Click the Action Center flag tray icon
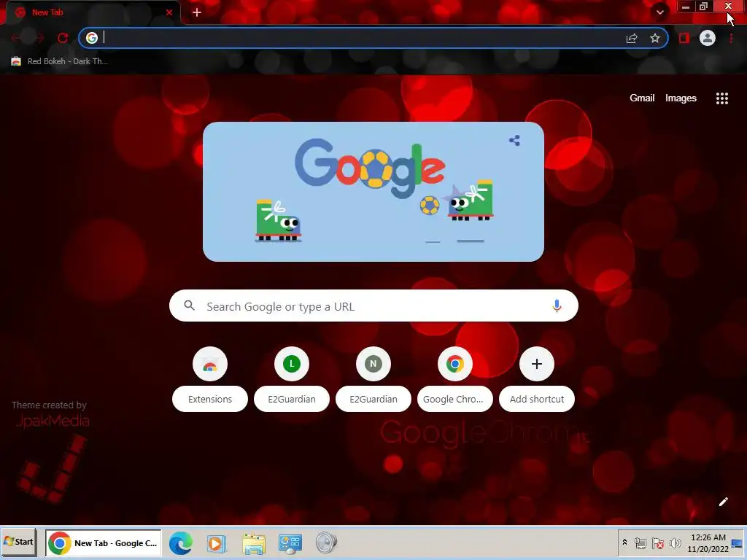This screenshot has height=560, width=747. [658, 543]
